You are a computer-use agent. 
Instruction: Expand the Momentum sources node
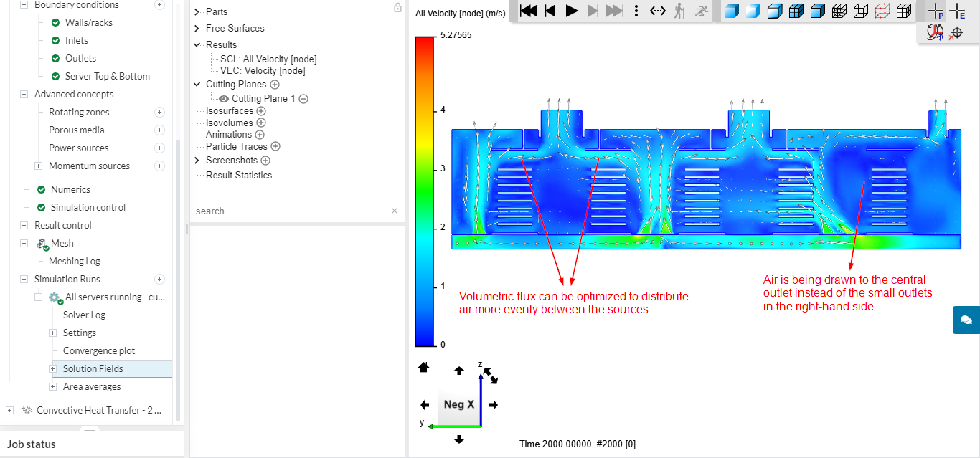38,166
